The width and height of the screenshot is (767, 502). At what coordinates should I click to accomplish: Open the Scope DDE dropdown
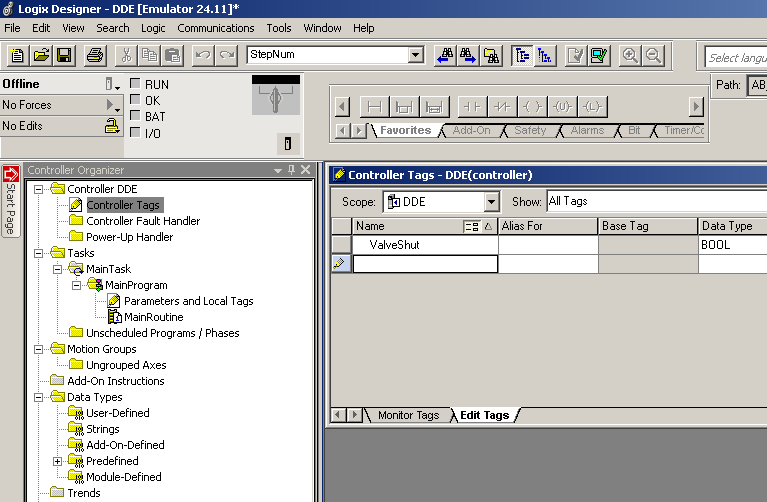(491, 202)
